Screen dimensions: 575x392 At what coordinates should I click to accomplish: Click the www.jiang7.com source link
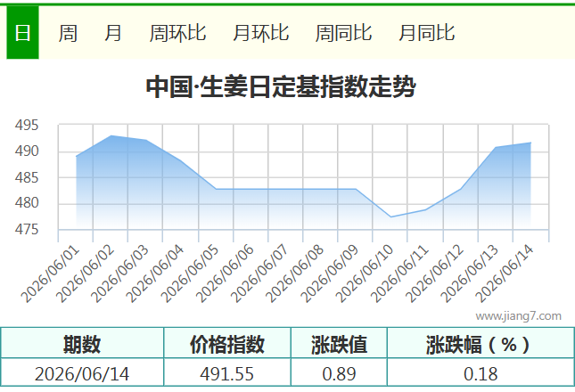tap(518, 315)
